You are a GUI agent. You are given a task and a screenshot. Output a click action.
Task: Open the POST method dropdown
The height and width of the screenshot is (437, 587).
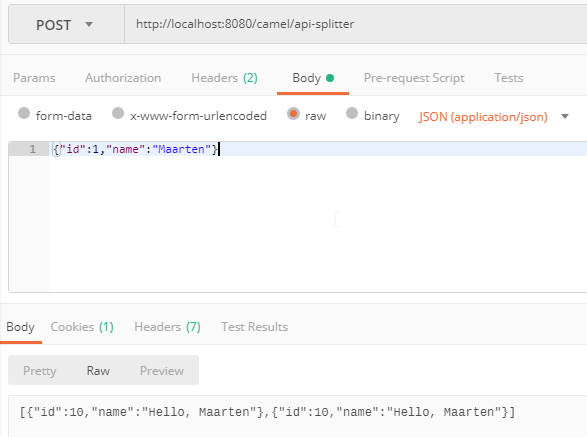[x=66, y=25]
